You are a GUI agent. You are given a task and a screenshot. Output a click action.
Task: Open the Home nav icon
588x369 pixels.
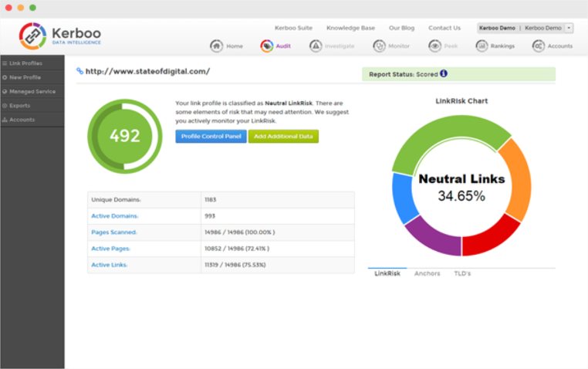216,46
